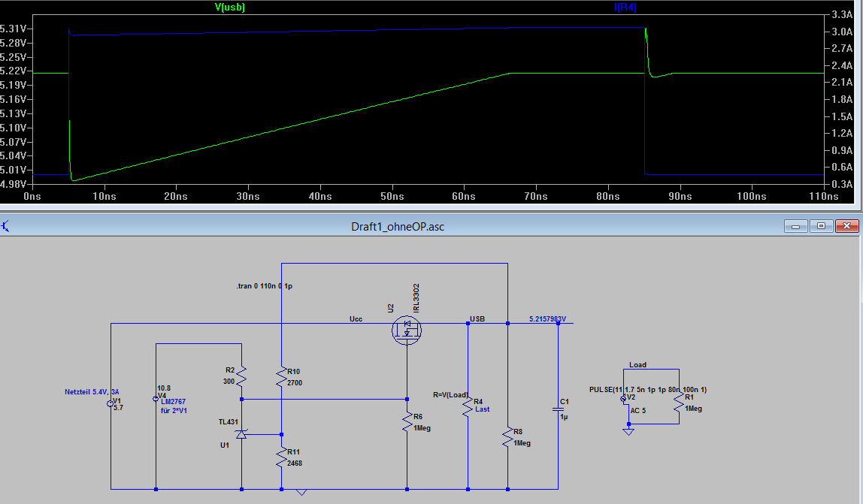Click the 2700 value of R10
The image size is (863, 504).
pos(295,383)
